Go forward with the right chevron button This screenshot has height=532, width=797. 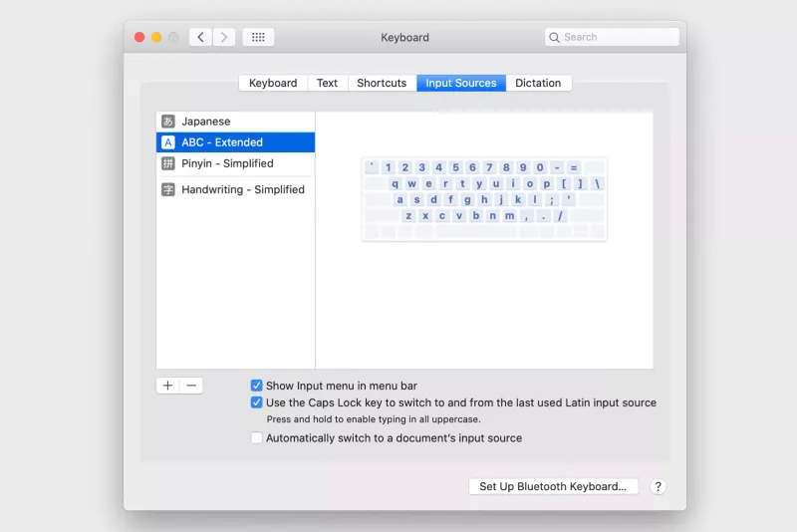click(x=223, y=37)
